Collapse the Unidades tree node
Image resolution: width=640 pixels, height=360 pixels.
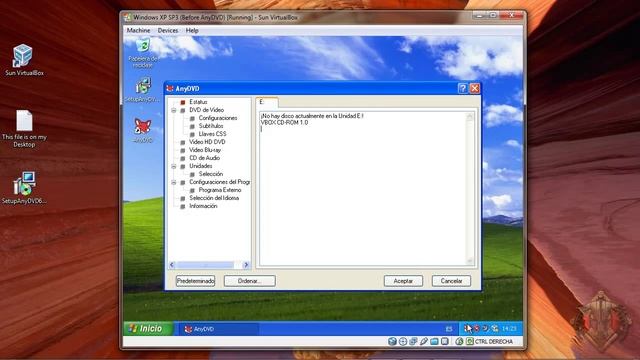(x=173, y=166)
